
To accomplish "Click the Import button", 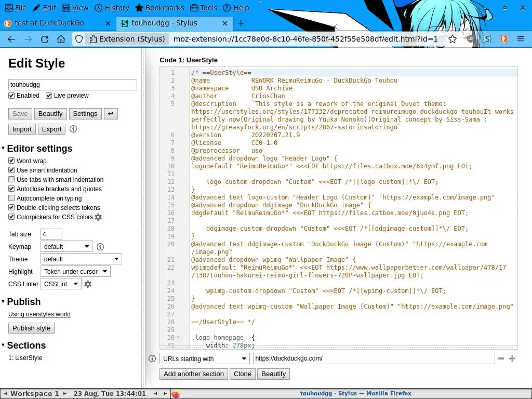I will coord(22,129).
